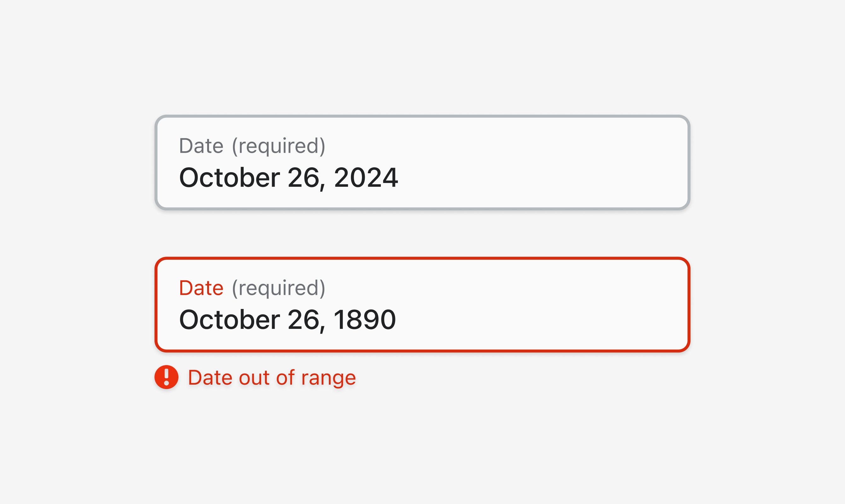Focus the invalid date field showing October 26, 1890
The height and width of the screenshot is (504, 845).
coord(422,305)
